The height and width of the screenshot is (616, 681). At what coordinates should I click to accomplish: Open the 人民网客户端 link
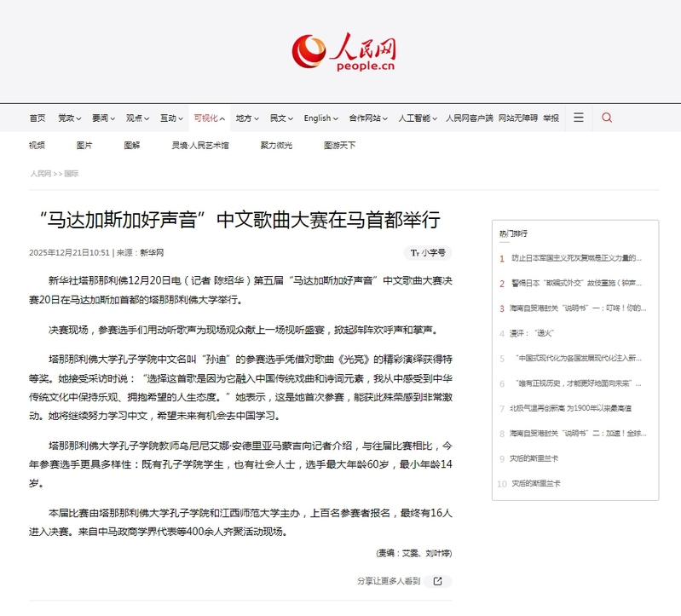(469, 118)
